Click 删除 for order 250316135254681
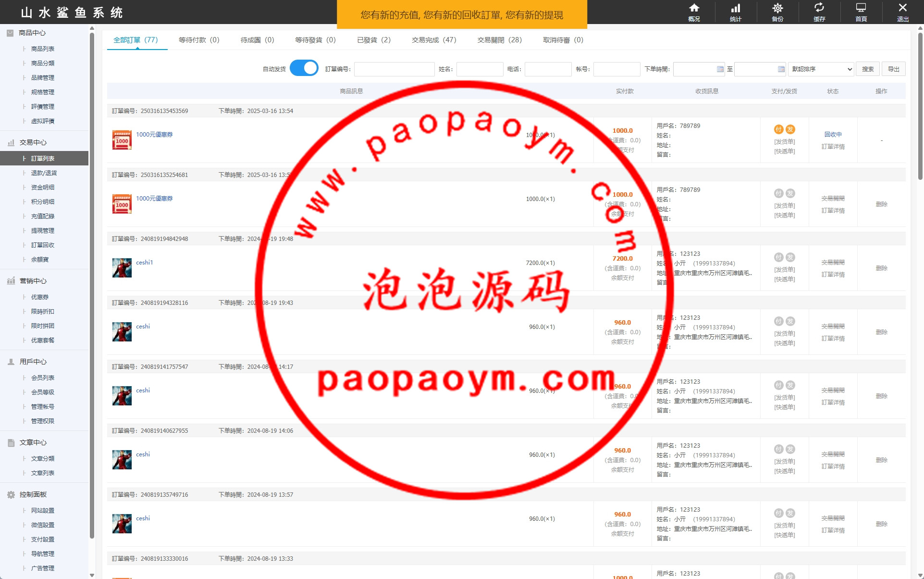The image size is (924, 579). click(882, 204)
